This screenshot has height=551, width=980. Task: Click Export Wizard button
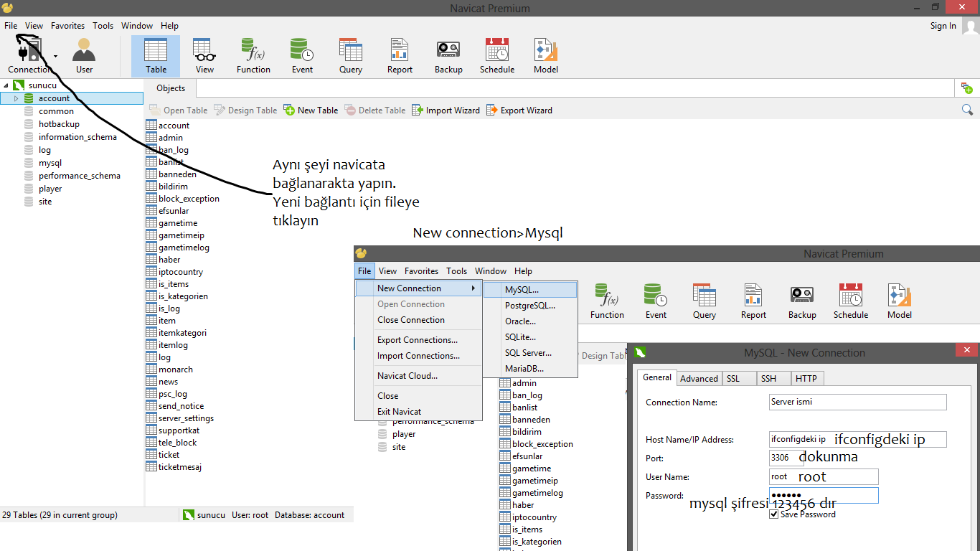[x=519, y=110]
